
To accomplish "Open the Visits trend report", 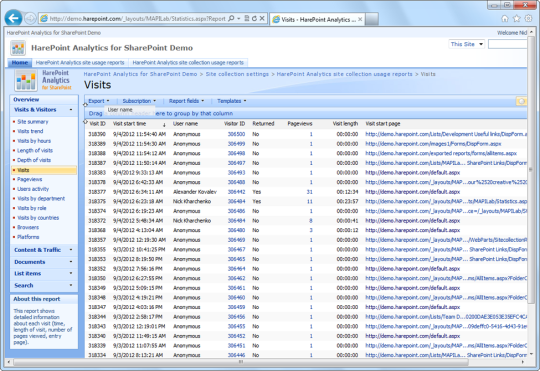I will [x=30, y=131].
